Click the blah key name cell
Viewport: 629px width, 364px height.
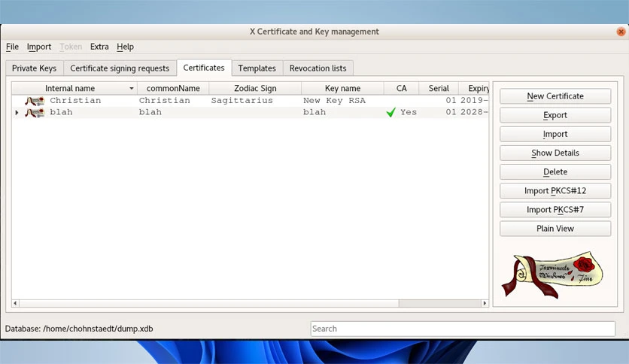[x=314, y=112]
